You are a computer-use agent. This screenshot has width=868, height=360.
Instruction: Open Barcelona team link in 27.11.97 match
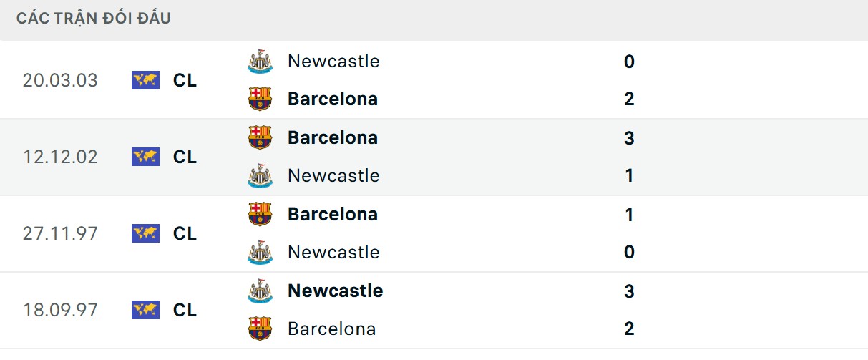pyautogui.click(x=332, y=214)
